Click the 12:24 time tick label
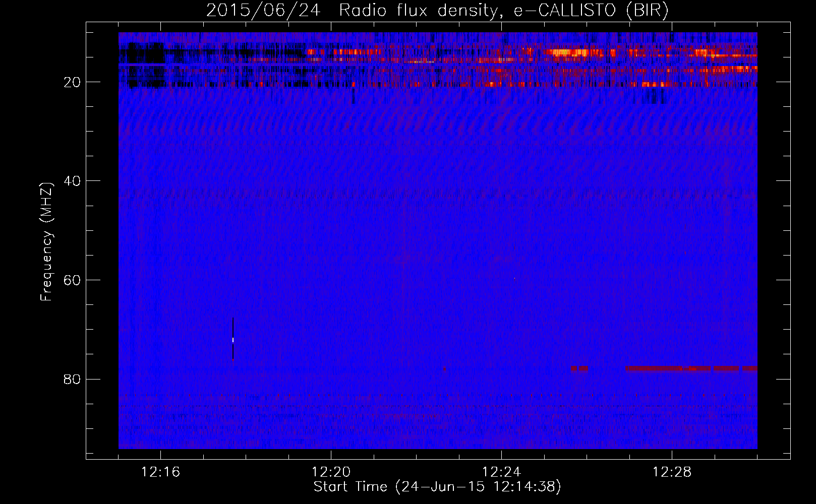816x504 pixels. pos(502,472)
